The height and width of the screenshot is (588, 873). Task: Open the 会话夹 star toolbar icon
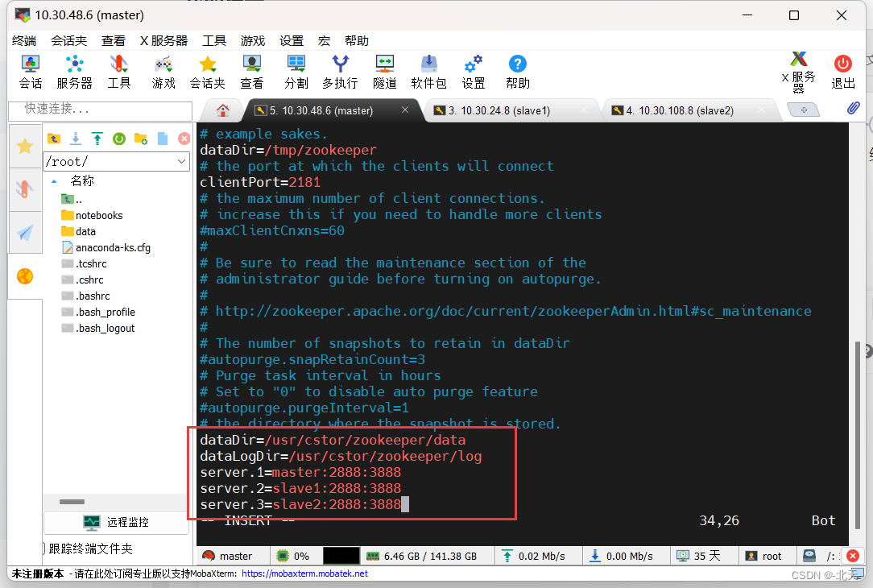207,72
